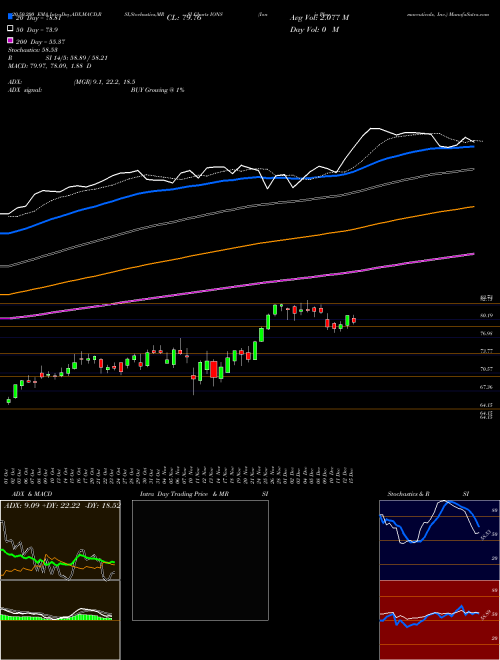
Task: Click the '20 Day' EMA value text
Action: coord(39,18)
